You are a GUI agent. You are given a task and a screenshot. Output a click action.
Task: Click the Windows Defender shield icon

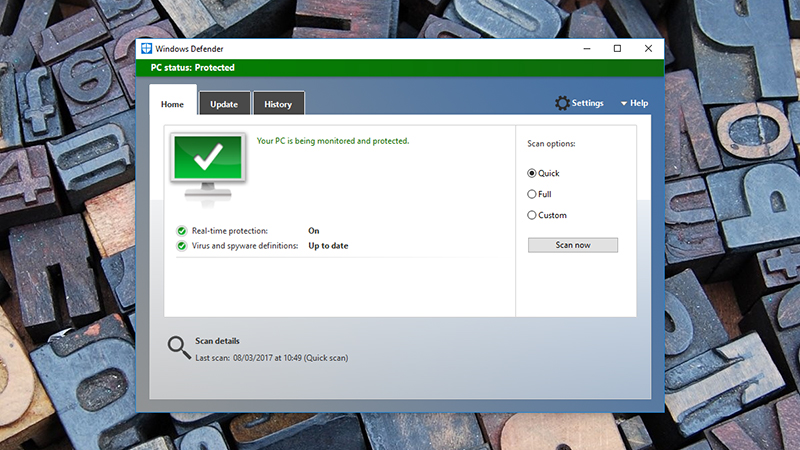[x=146, y=48]
